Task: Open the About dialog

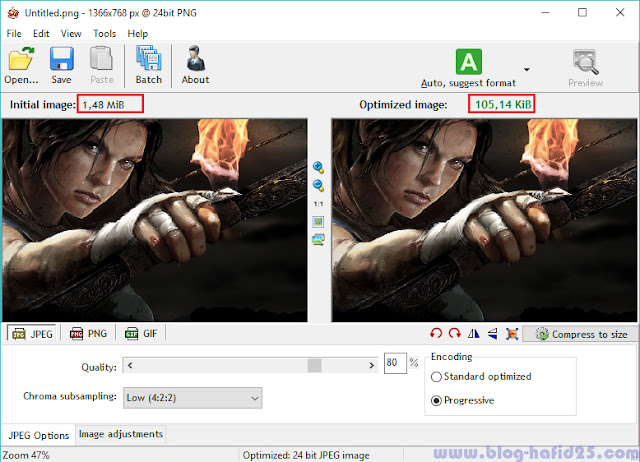Action: (x=196, y=65)
